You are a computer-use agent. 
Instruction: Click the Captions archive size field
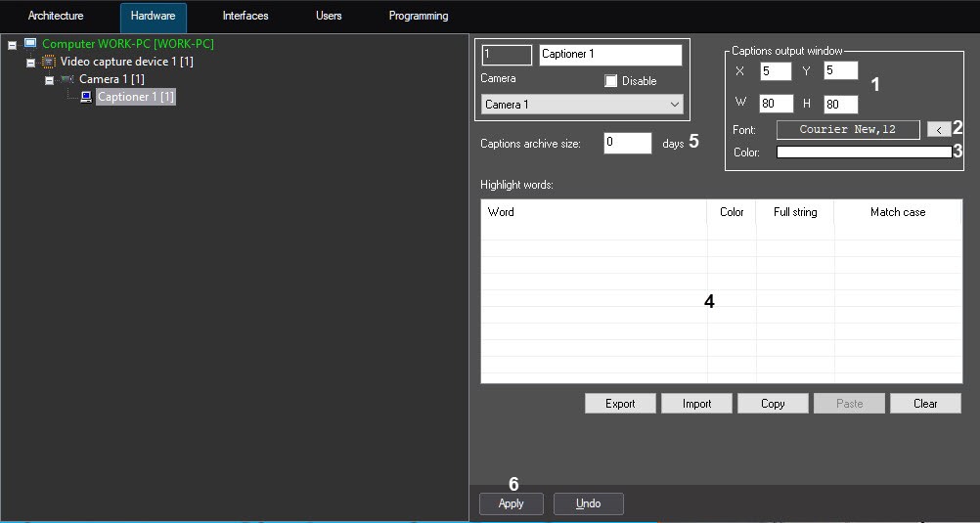627,144
